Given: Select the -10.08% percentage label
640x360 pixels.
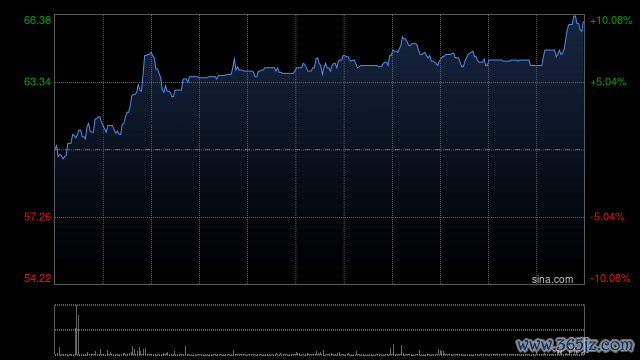Looking at the screenshot, I should 610,278.
